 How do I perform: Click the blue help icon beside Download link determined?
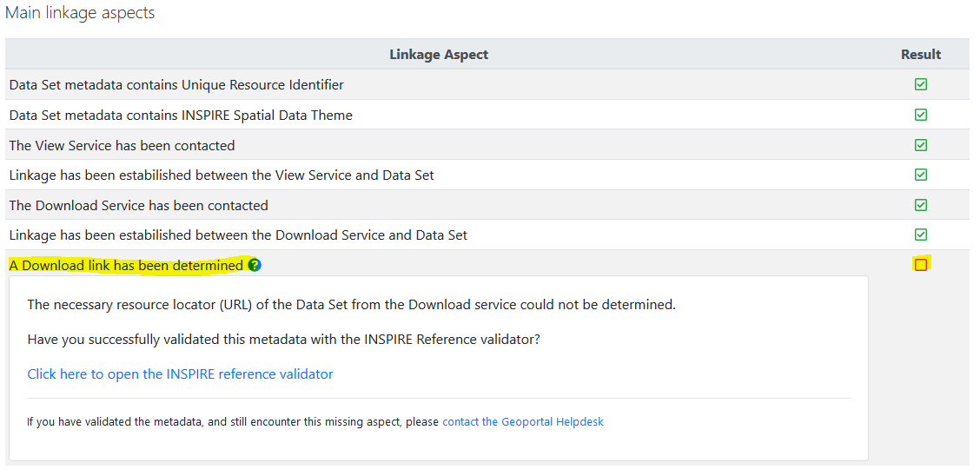tap(254, 265)
